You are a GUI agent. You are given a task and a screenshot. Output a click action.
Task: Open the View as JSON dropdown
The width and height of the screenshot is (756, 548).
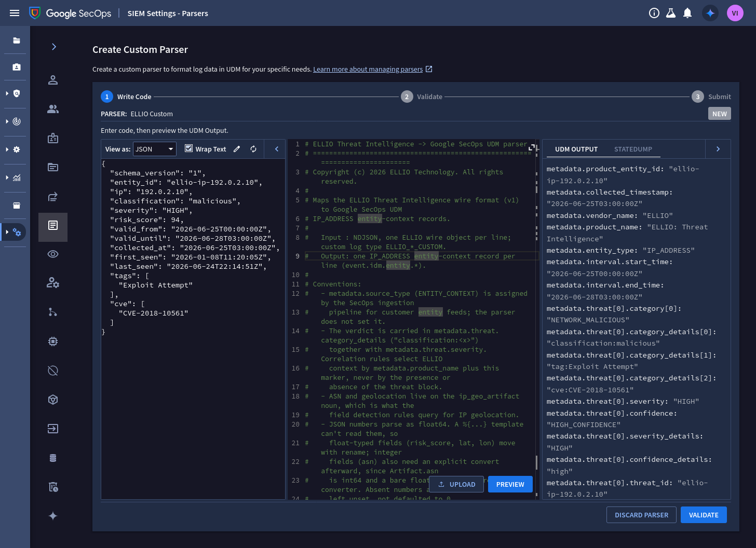pyautogui.click(x=155, y=149)
